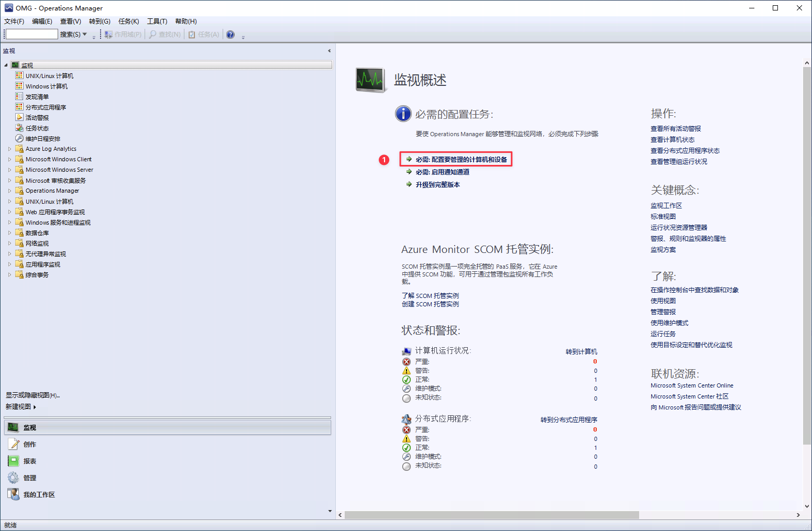Screen dimensions: 812x531
Task: Expand the Operations Manager tree folder
Action: click(9, 191)
